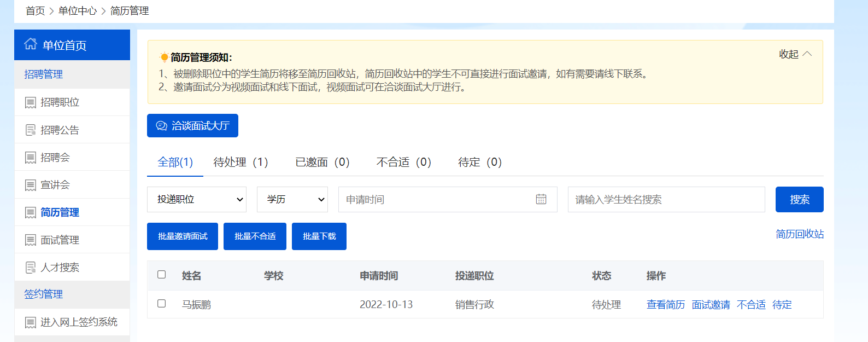Click the 面试管理 sidebar icon

31,240
